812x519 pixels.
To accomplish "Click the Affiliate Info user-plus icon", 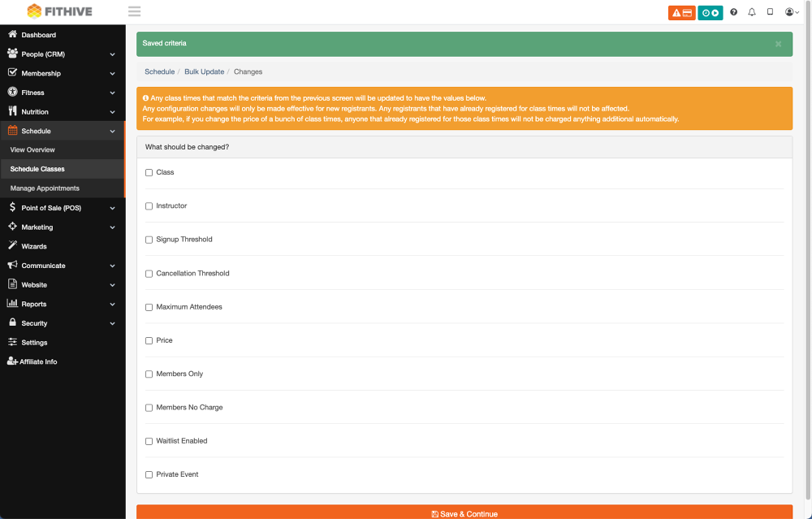I will [12, 361].
